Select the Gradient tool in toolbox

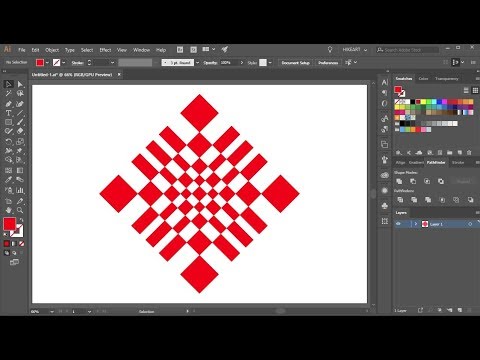click(x=20, y=170)
